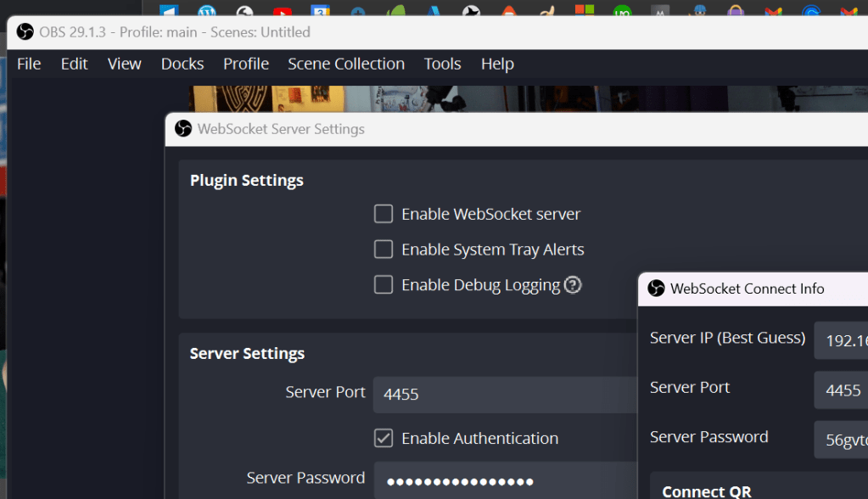
Task: Click the OBS preview image strip
Action: (528, 98)
